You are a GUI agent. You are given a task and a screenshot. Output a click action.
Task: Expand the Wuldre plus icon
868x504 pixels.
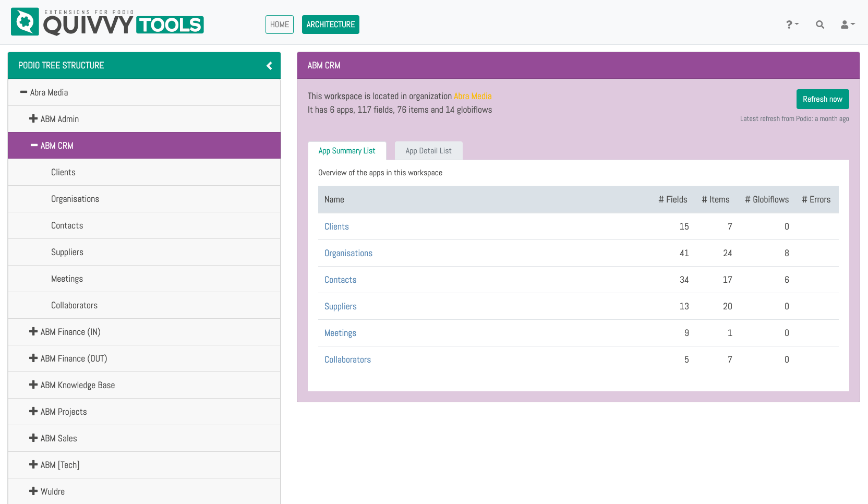tap(33, 491)
